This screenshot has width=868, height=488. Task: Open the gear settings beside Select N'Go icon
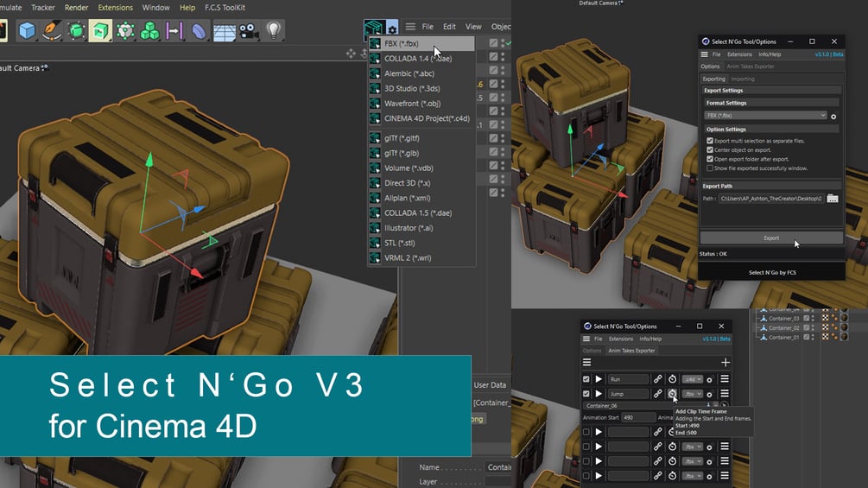392,29
